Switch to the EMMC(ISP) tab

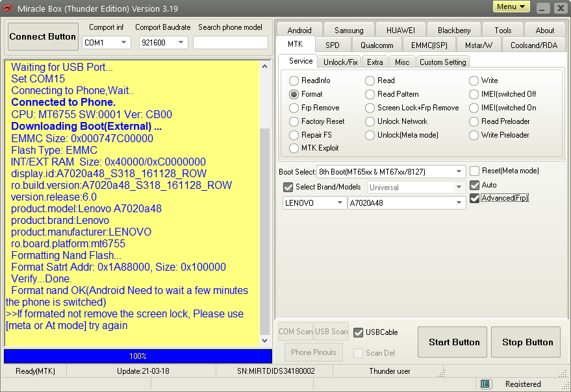pyautogui.click(x=429, y=45)
